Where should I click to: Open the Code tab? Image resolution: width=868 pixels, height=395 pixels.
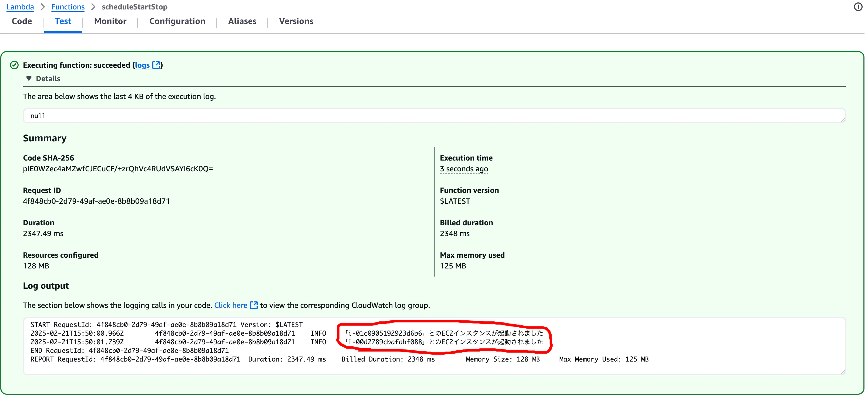(22, 21)
